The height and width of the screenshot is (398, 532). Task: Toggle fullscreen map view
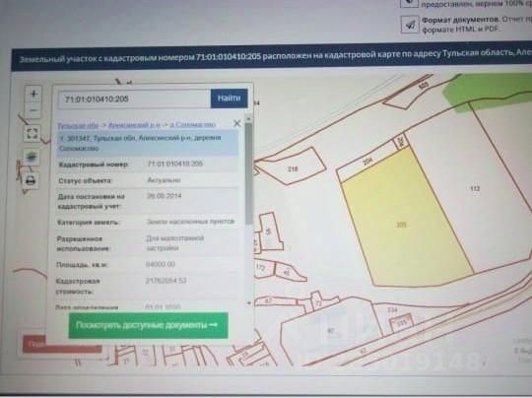click(32, 133)
